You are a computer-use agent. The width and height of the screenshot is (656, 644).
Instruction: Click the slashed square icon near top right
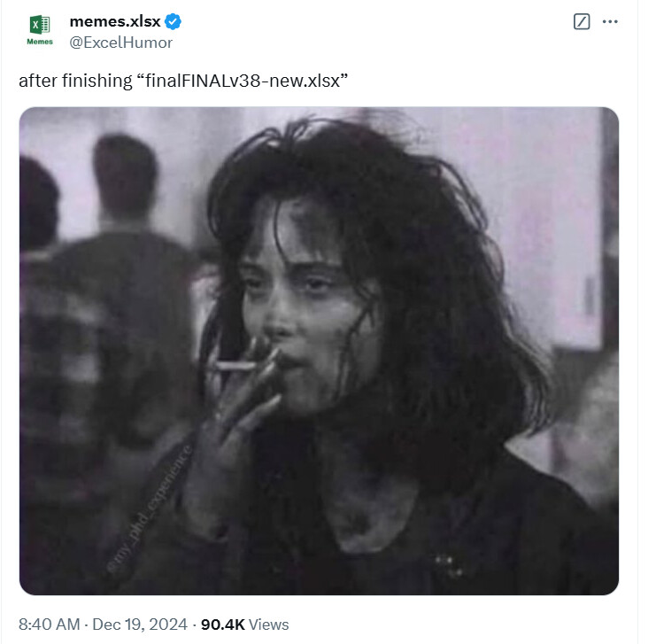click(582, 21)
